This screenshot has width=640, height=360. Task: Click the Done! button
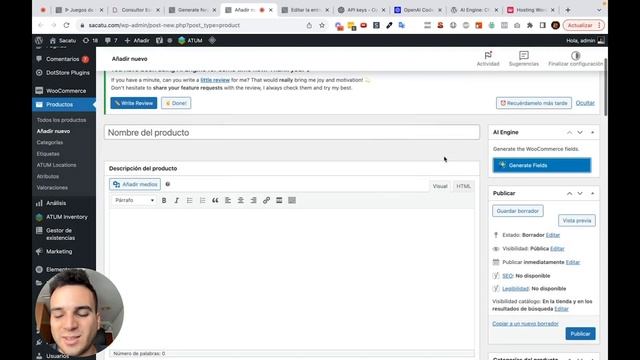pyautogui.click(x=176, y=103)
